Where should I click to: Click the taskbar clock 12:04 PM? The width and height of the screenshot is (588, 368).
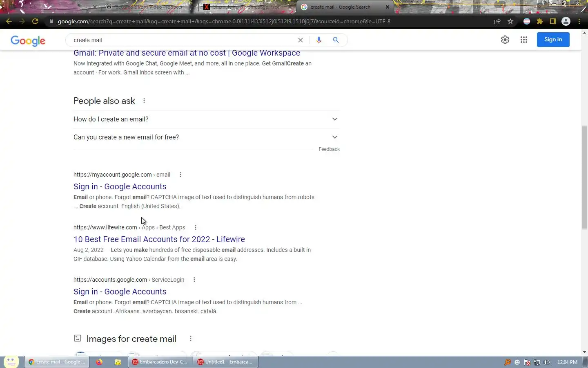[x=567, y=362]
